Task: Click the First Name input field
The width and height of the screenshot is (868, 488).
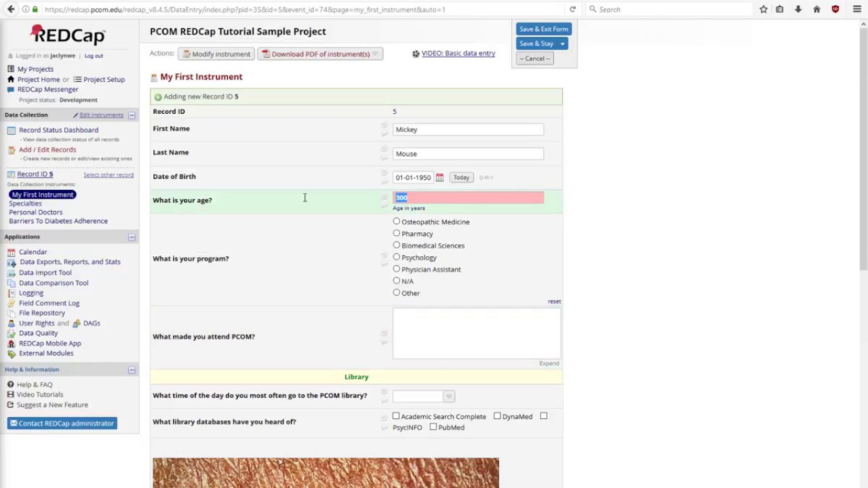Action: pyautogui.click(x=468, y=129)
